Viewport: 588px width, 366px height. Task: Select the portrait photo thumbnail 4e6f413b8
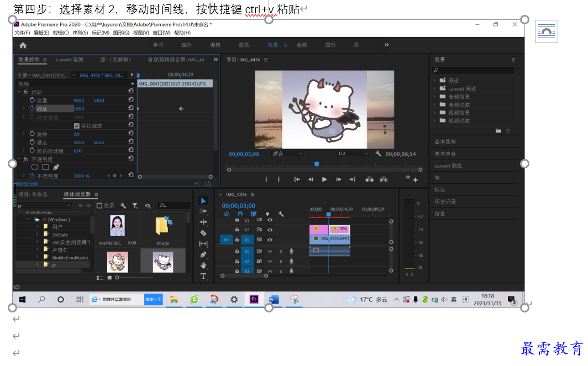[117, 226]
